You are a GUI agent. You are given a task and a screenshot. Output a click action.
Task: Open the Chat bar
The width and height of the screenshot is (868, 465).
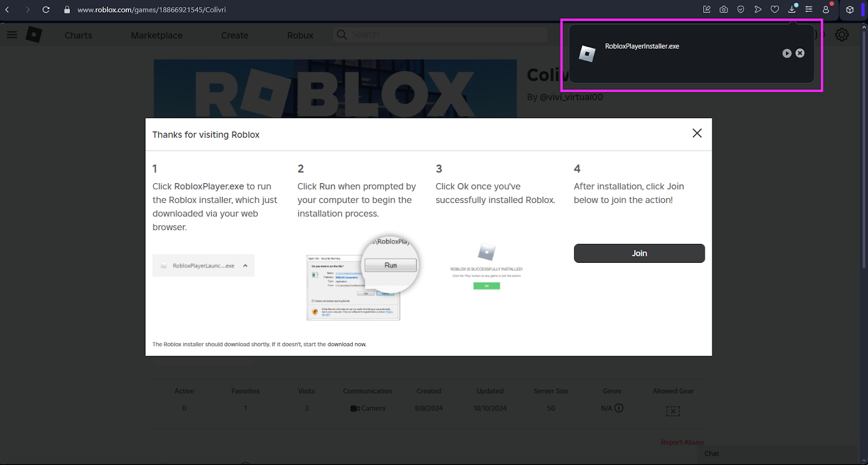pyautogui.click(x=778, y=454)
